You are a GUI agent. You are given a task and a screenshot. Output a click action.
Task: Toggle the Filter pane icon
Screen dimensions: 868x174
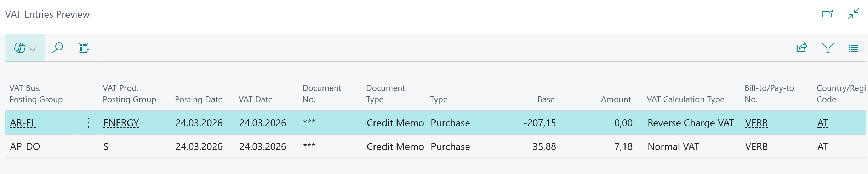pos(828,48)
